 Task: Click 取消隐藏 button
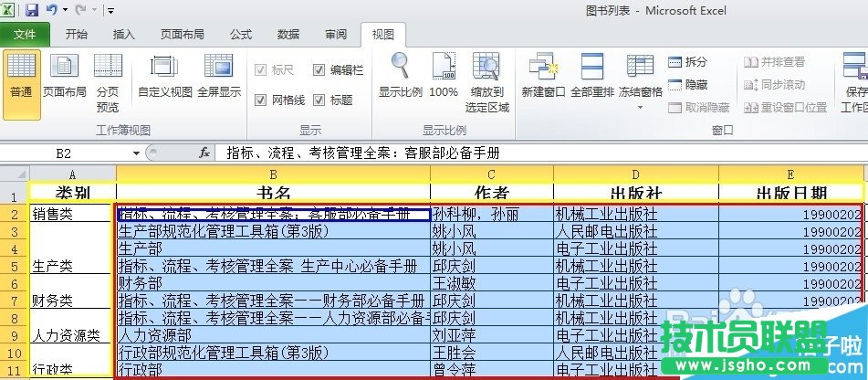click(698, 108)
